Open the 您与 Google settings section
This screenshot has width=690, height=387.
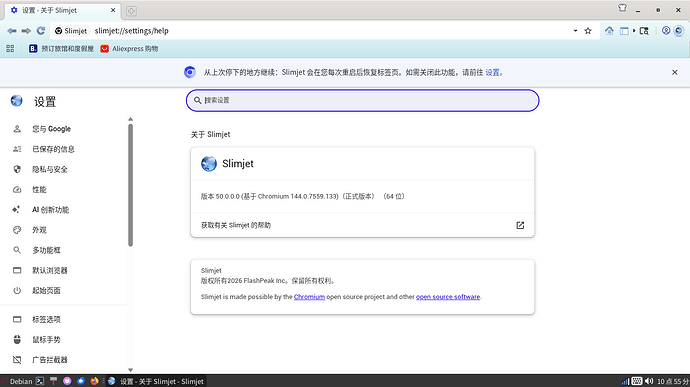64,129
